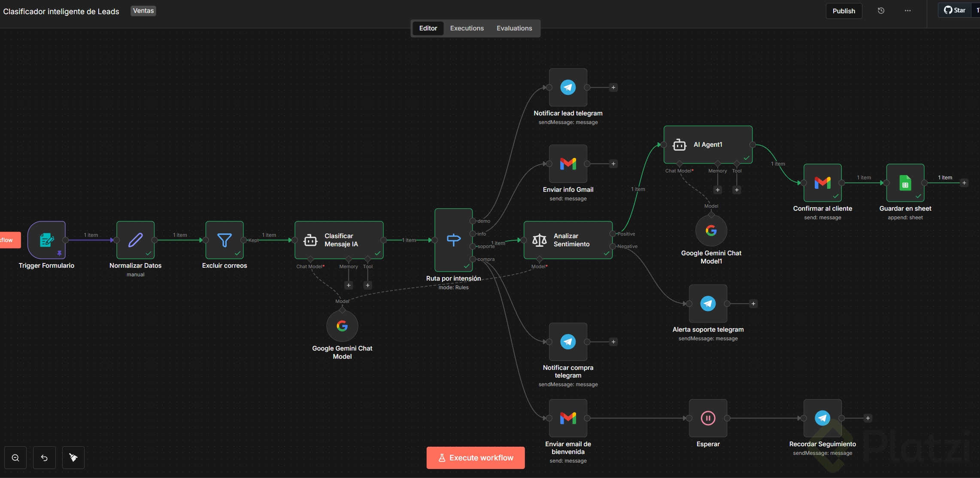Select the Google Gemini Chat Model1 node

(x=711, y=231)
